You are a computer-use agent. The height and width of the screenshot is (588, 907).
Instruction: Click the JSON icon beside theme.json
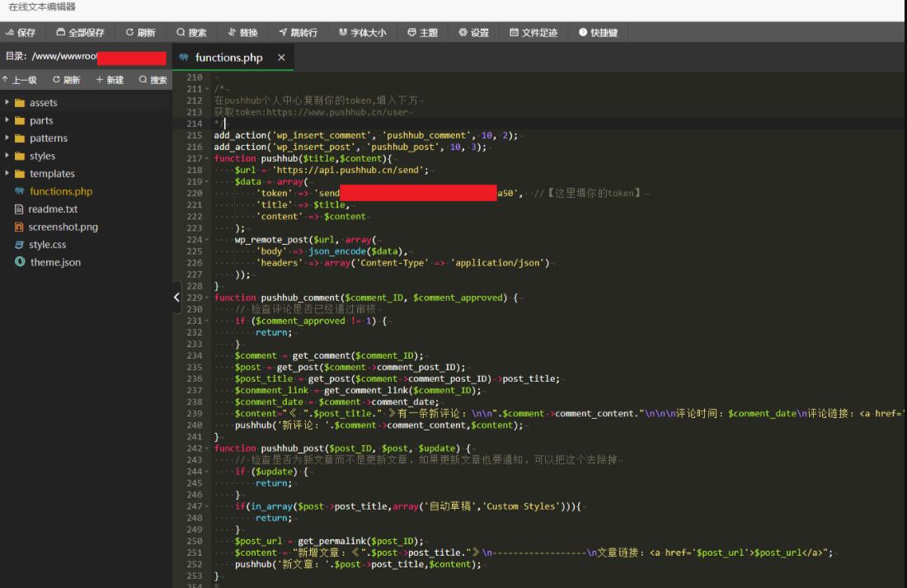[x=20, y=262]
